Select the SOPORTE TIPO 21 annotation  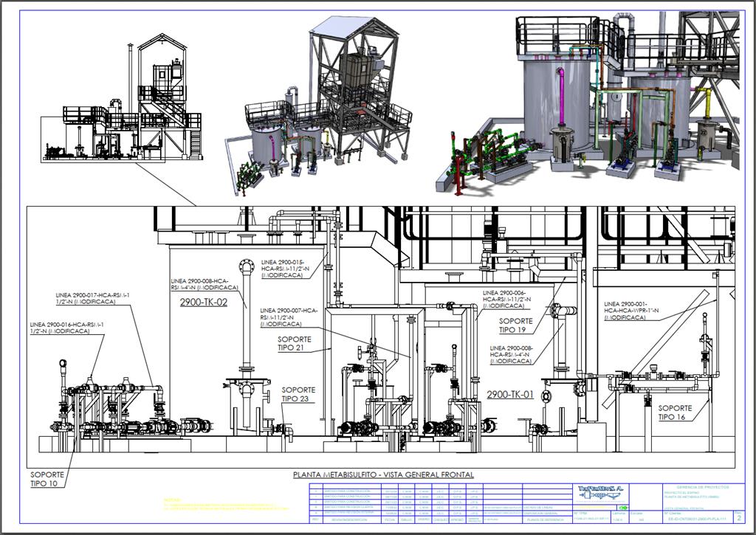coord(294,344)
